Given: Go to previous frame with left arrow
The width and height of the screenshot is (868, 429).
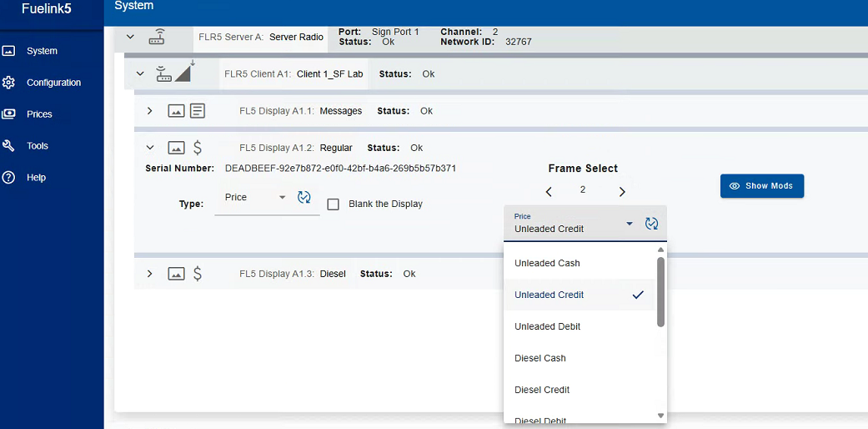Looking at the screenshot, I should coord(549,192).
